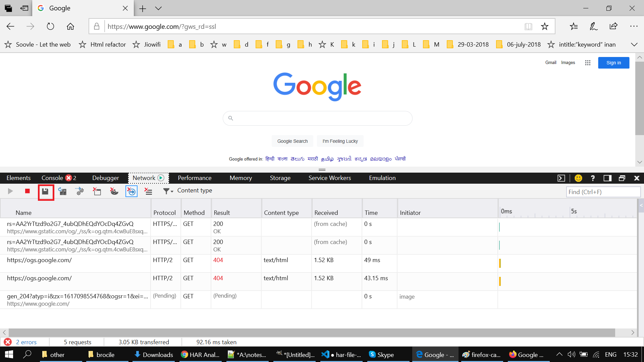Click the volume speaker tray icon
The height and width of the screenshot is (362, 644).
tap(571, 354)
